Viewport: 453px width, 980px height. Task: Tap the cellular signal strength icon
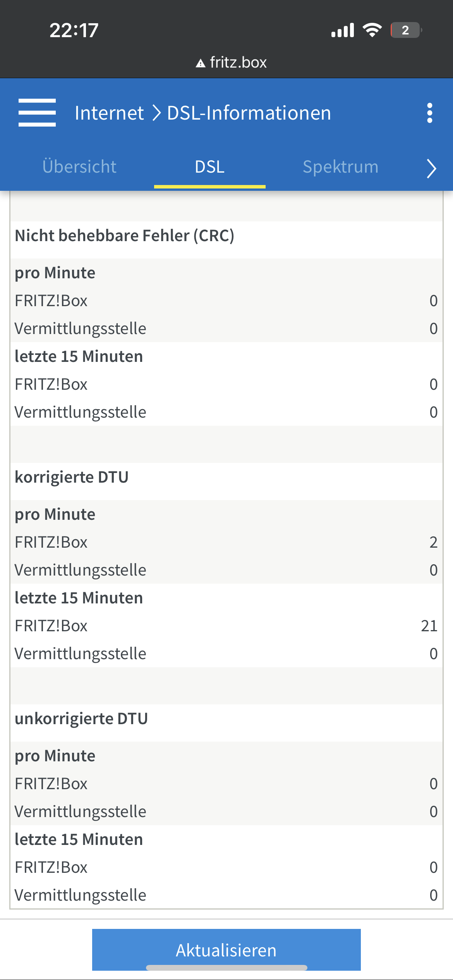(343, 30)
